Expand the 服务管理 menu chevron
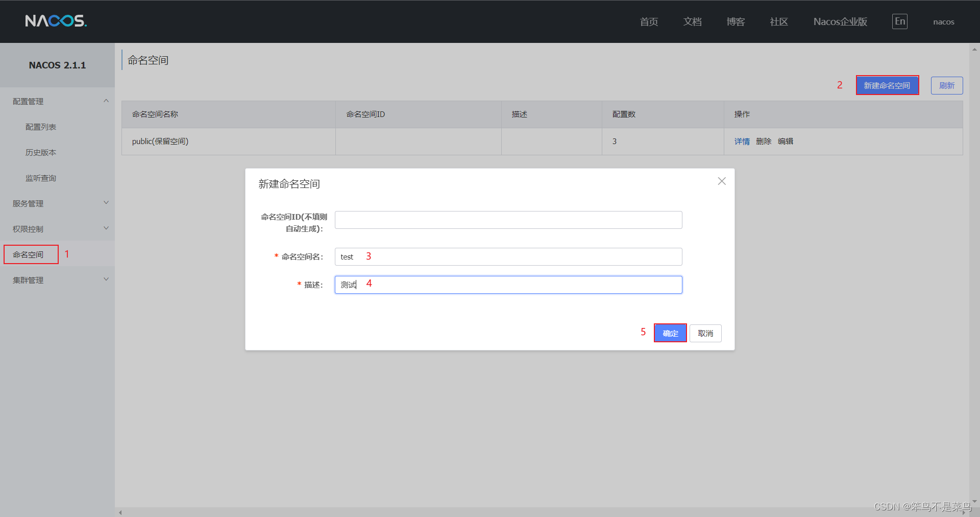 [106, 203]
